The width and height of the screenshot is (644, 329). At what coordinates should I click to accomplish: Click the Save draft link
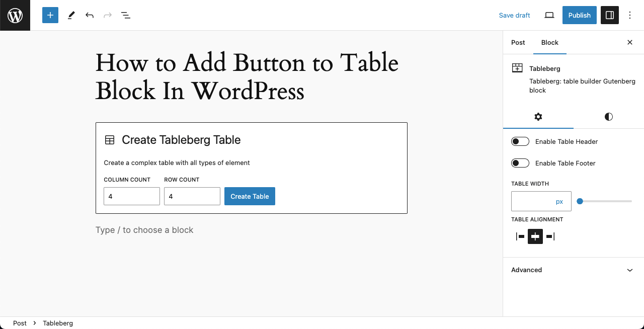514,15
